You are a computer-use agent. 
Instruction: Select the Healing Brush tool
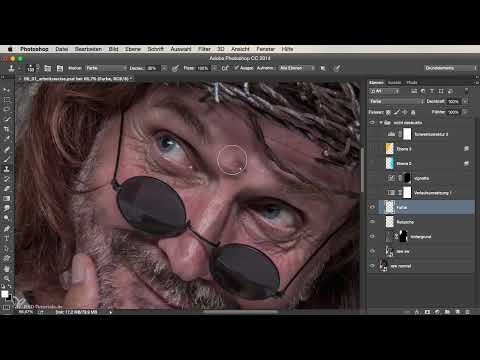coord(6,149)
